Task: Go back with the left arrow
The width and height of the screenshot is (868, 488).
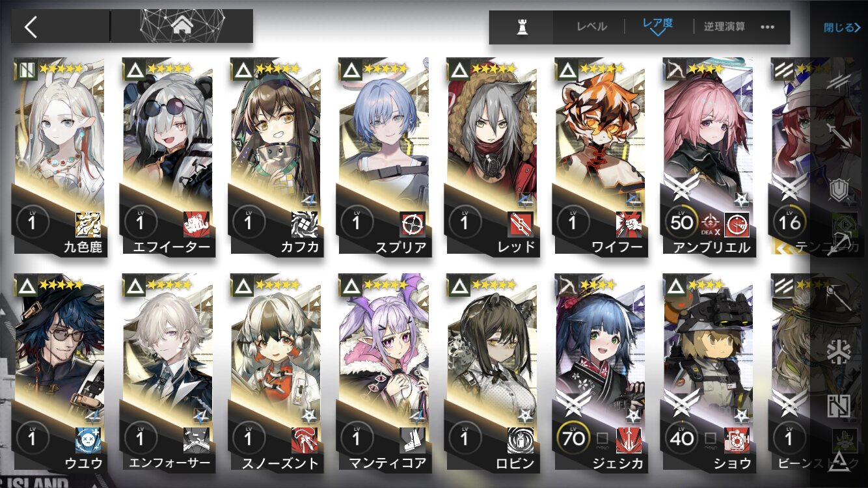Action: (31, 27)
